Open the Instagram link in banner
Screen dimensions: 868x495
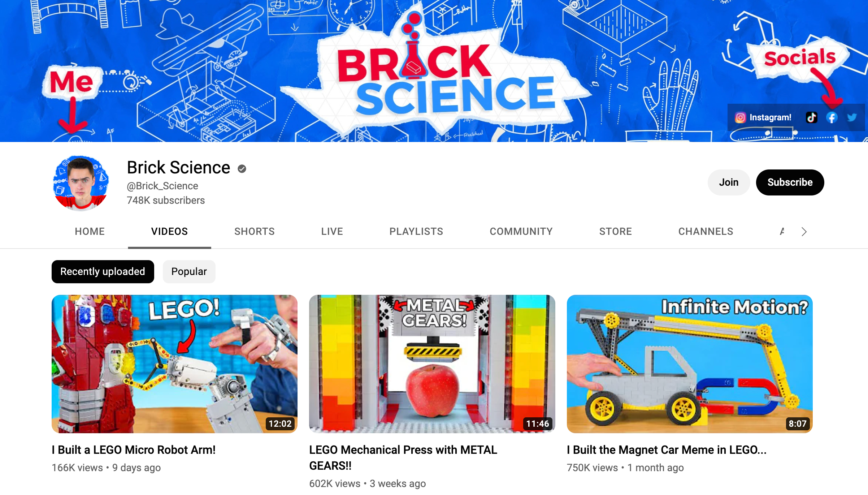point(763,117)
